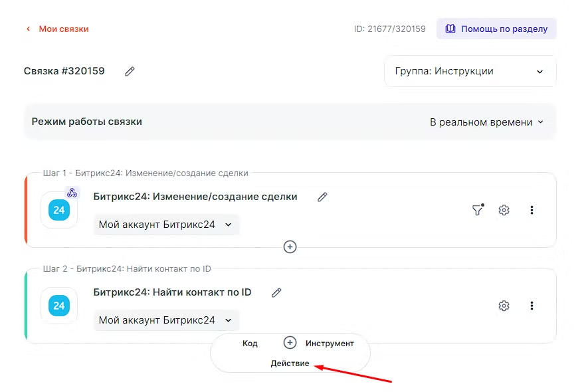Viewport: 586px width, 392px height.
Task: Open settings gear for step 1
Action: (x=504, y=210)
